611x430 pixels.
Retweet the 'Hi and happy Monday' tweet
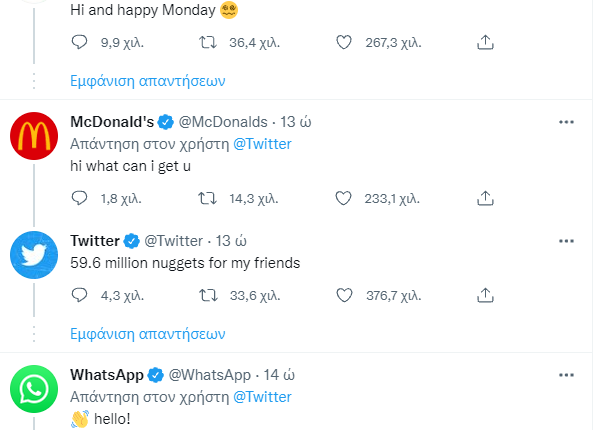208,42
